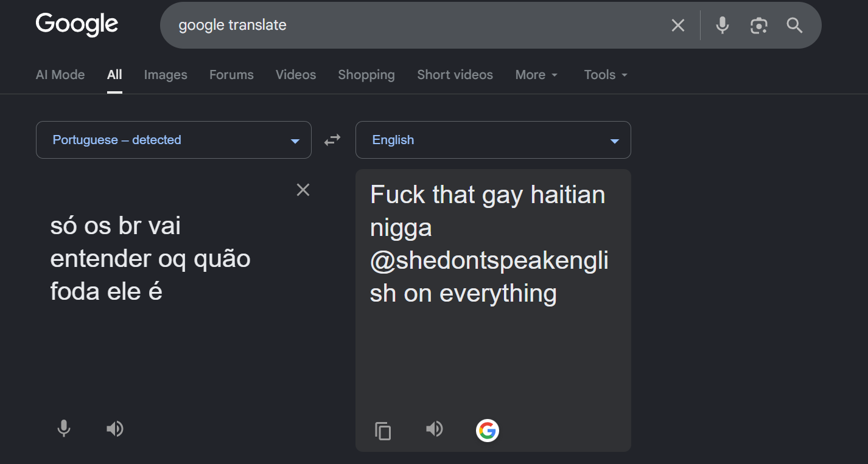Open source language dropdown Portuguese – detected
The width and height of the screenshot is (868, 464).
click(x=173, y=140)
